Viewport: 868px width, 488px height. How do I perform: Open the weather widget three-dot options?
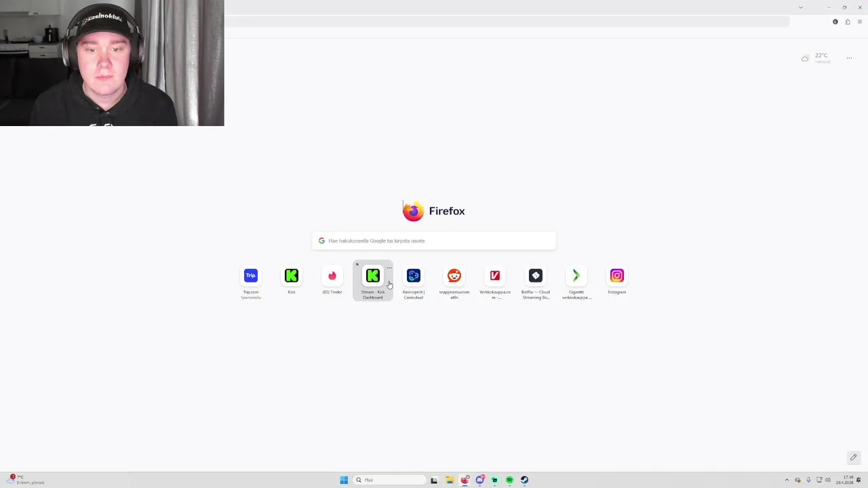pos(849,58)
